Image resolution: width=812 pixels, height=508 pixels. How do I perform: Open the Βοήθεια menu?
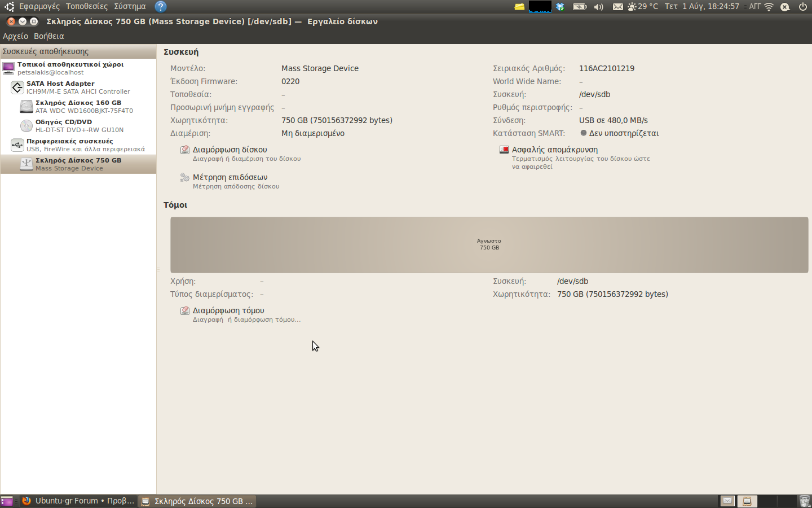tap(48, 36)
